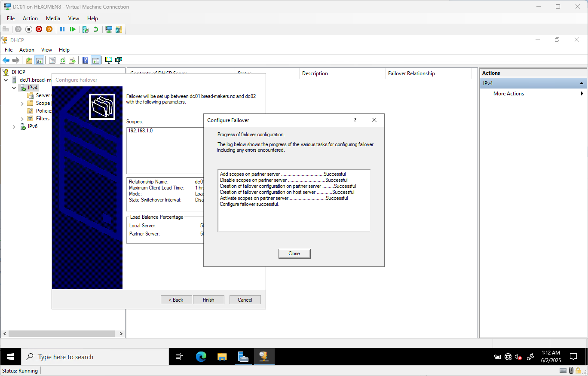Click the black square Stop VM icon

click(x=28, y=29)
